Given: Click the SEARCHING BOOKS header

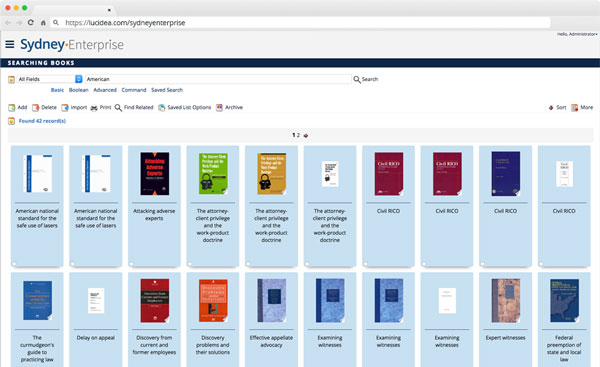Looking at the screenshot, I should (x=41, y=63).
